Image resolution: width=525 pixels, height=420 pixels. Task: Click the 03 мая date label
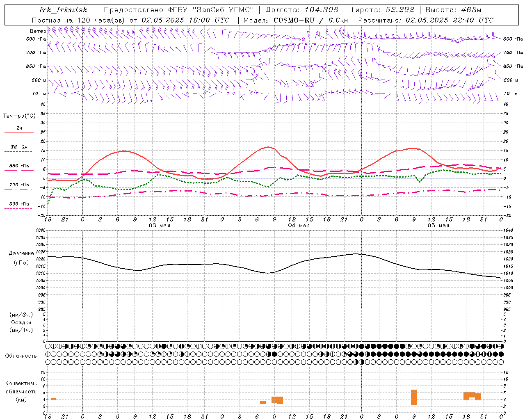tap(159, 226)
